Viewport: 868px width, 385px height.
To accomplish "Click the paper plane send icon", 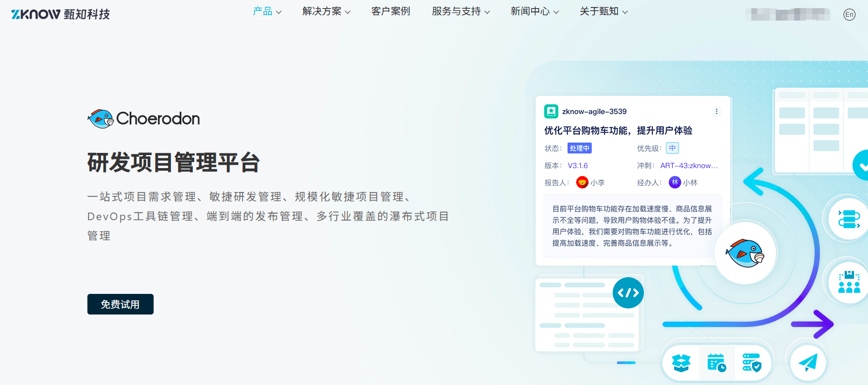I will pos(808,362).
